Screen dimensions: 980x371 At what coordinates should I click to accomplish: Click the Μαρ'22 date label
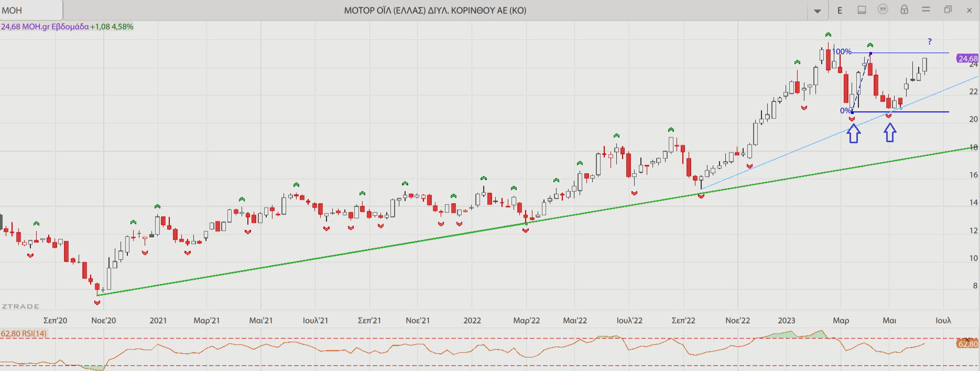527,320
